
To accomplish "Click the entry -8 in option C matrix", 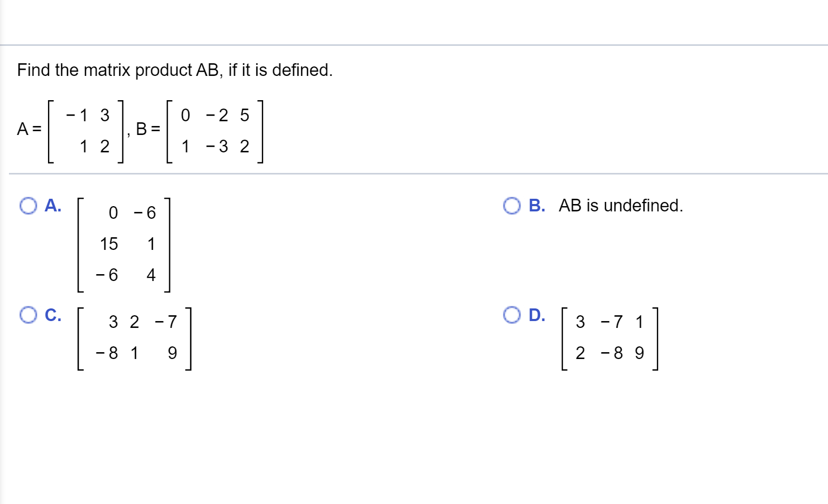I will pos(108,352).
